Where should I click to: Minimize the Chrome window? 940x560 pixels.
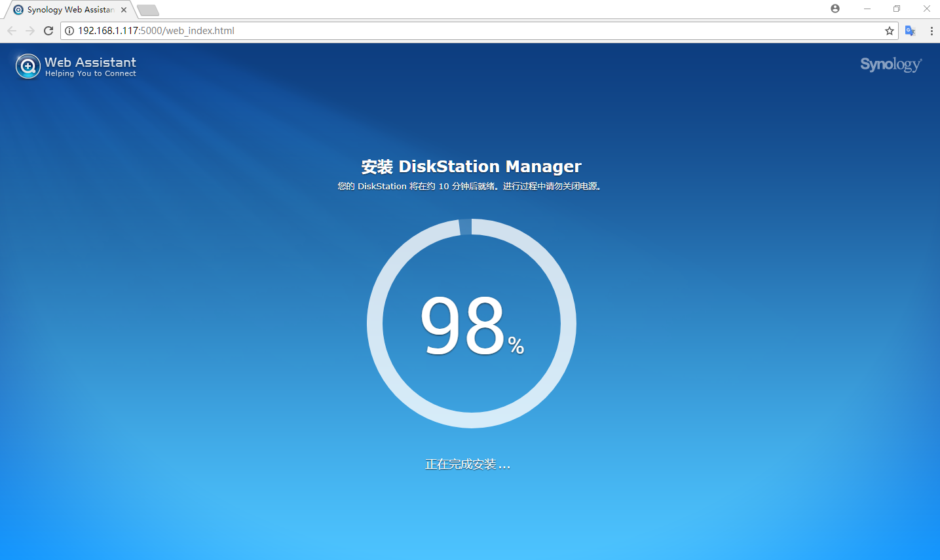(867, 9)
